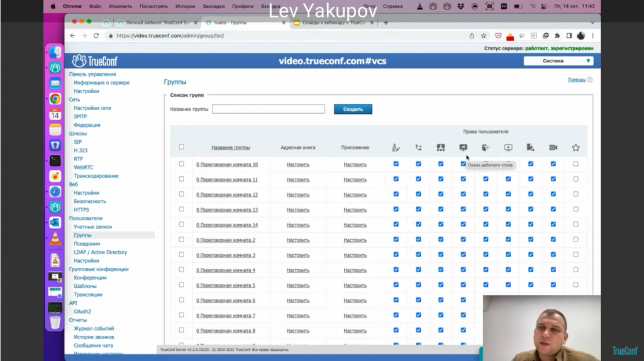The image size is (644, 361).
Task: Open Google Chrome from the Dock
Action: point(55,99)
